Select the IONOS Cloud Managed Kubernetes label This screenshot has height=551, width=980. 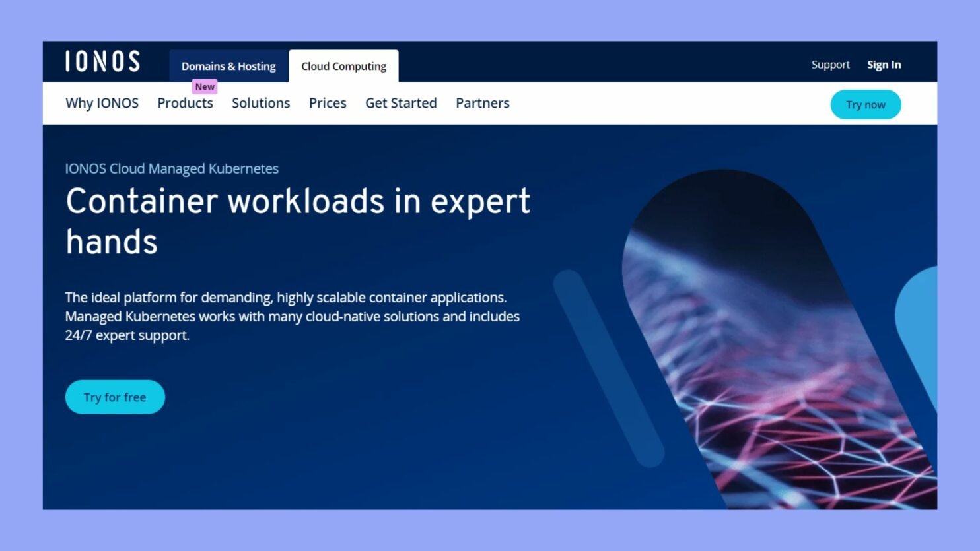[172, 168]
